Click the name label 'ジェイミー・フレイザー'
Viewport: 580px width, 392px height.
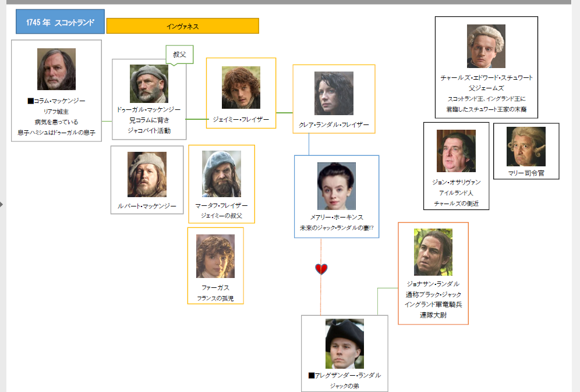(x=241, y=119)
